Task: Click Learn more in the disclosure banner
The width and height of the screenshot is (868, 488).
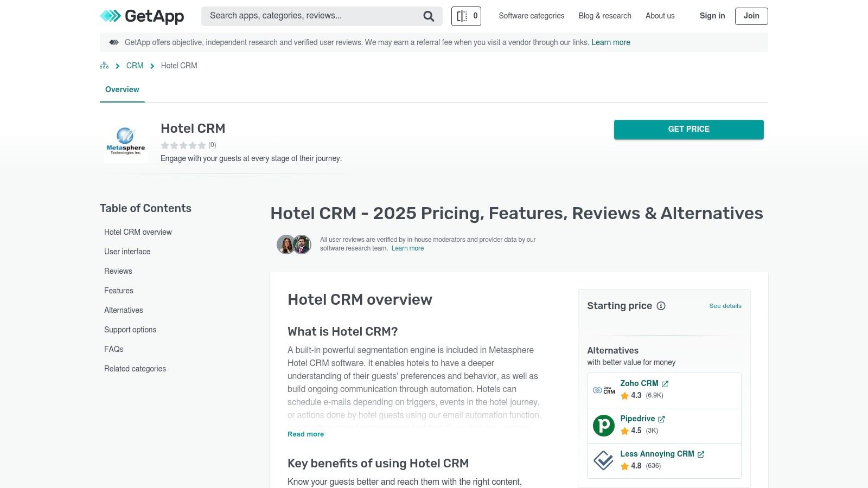Action: [611, 42]
